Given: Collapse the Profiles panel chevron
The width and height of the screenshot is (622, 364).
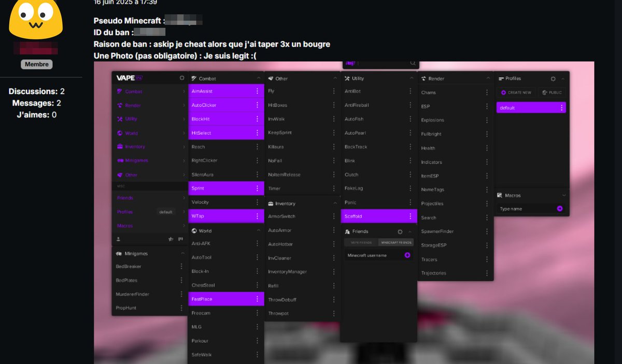Looking at the screenshot, I should pyautogui.click(x=563, y=79).
